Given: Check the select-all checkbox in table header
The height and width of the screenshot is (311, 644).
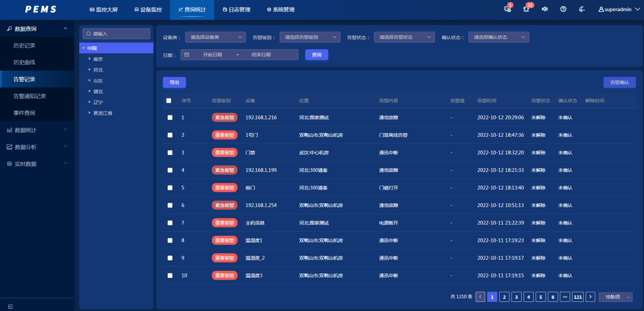Looking at the screenshot, I should click(169, 101).
